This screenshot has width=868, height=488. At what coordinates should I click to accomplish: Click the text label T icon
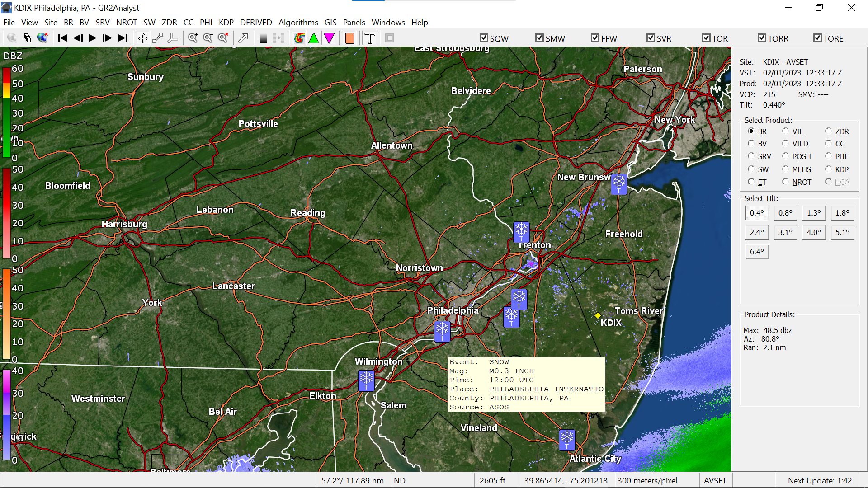(x=370, y=38)
